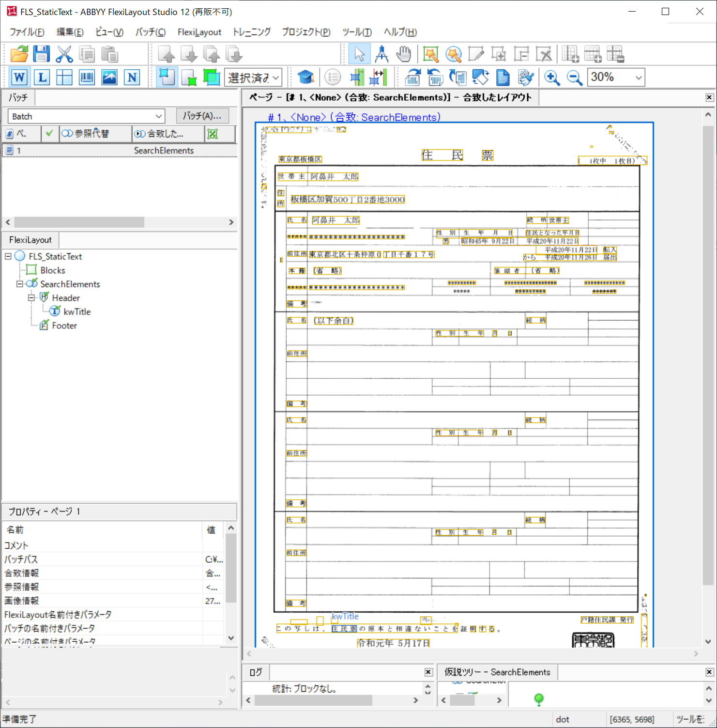The width and height of the screenshot is (717, 728).
Task: Click the open folder icon
Action: click(x=19, y=54)
